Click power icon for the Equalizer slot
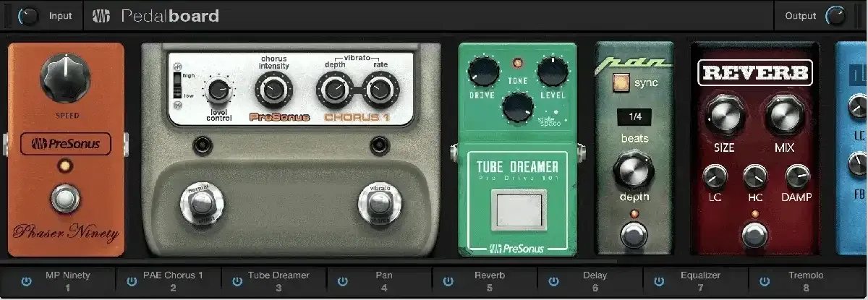Screen dimensions: 868x300 [659, 281]
